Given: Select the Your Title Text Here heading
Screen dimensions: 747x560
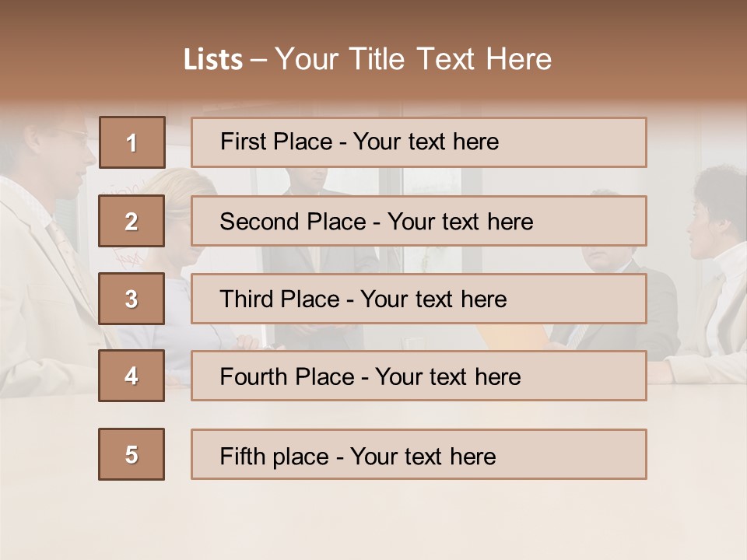Looking at the screenshot, I should point(413,59).
